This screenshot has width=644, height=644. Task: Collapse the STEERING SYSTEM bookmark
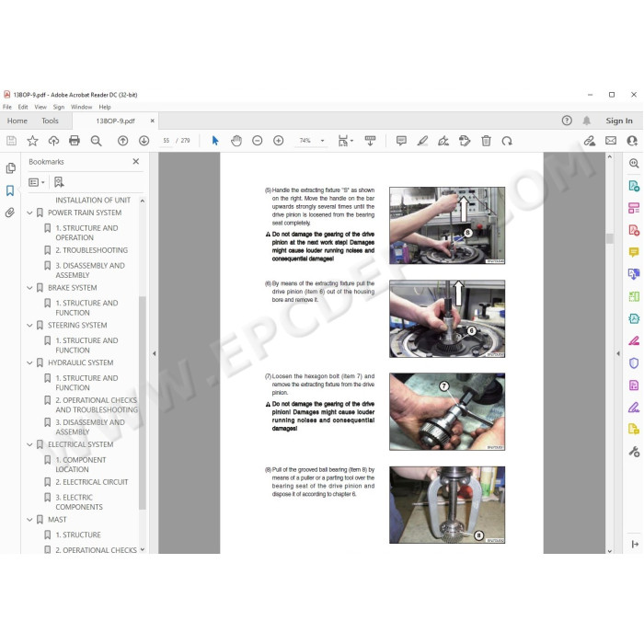pos(29,326)
